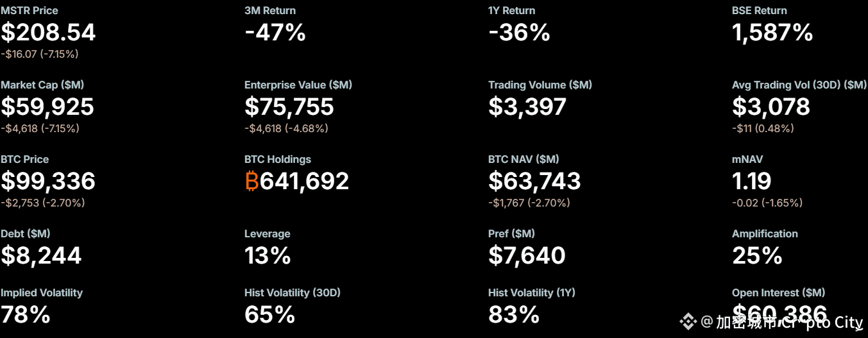Viewport: 868px width, 338px height.
Task: Click the BTC Holdings 641,692 number
Action: click(304, 182)
